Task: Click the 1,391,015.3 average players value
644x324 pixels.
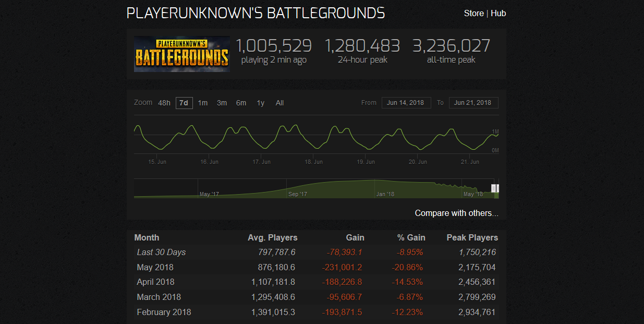Action: pos(273,312)
